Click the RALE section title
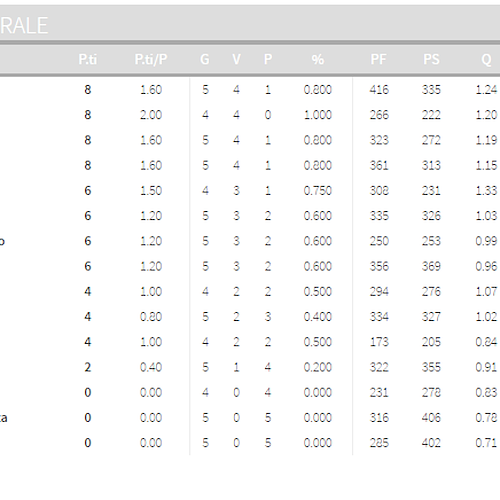 click(x=24, y=26)
